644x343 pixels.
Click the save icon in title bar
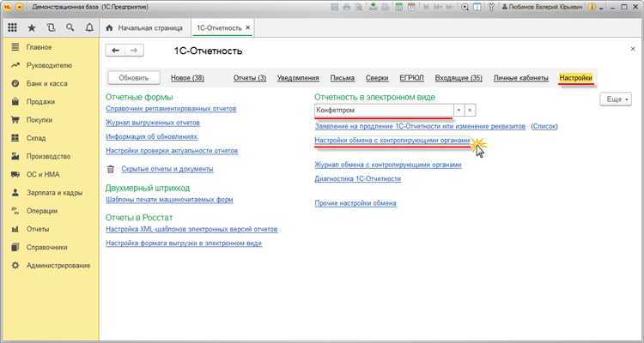(335, 7)
